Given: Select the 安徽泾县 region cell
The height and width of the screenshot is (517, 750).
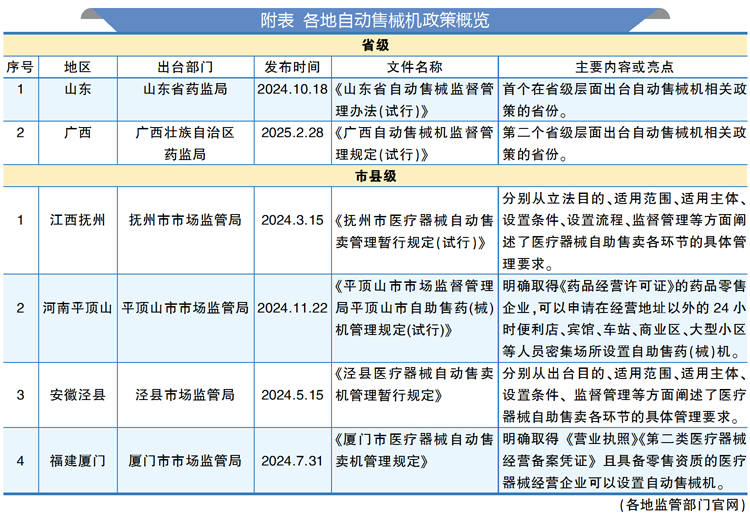Looking at the screenshot, I should 77,395.
